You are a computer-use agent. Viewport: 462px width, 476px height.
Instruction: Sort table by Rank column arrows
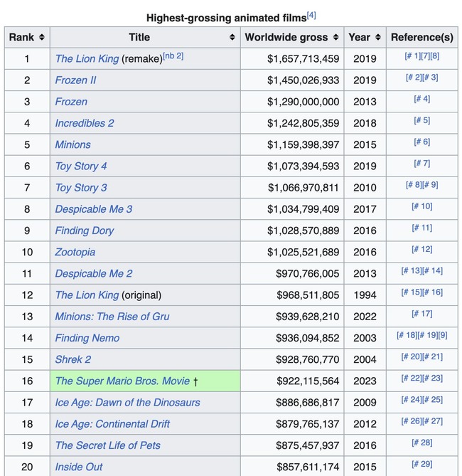(x=42, y=37)
